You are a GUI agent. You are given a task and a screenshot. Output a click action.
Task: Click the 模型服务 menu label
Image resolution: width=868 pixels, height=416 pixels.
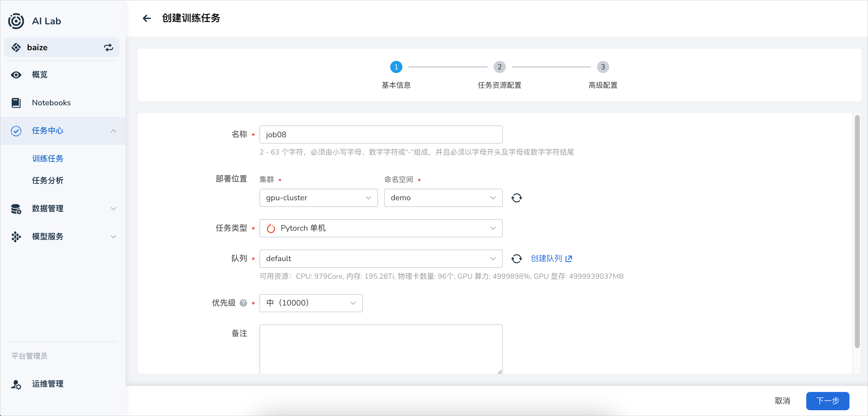[47, 237]
